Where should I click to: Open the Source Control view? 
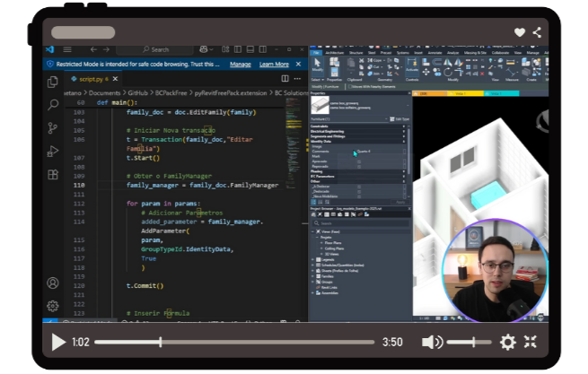pos(53,127)
